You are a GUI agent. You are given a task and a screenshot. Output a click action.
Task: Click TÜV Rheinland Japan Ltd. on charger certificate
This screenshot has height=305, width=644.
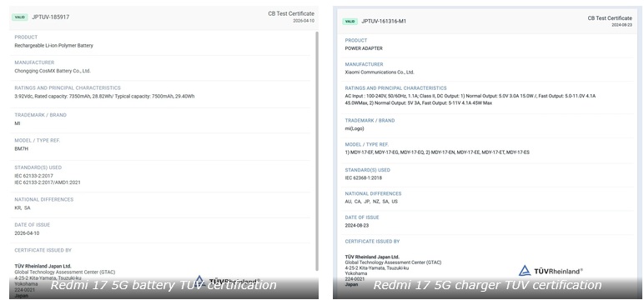tap(372, 257)
